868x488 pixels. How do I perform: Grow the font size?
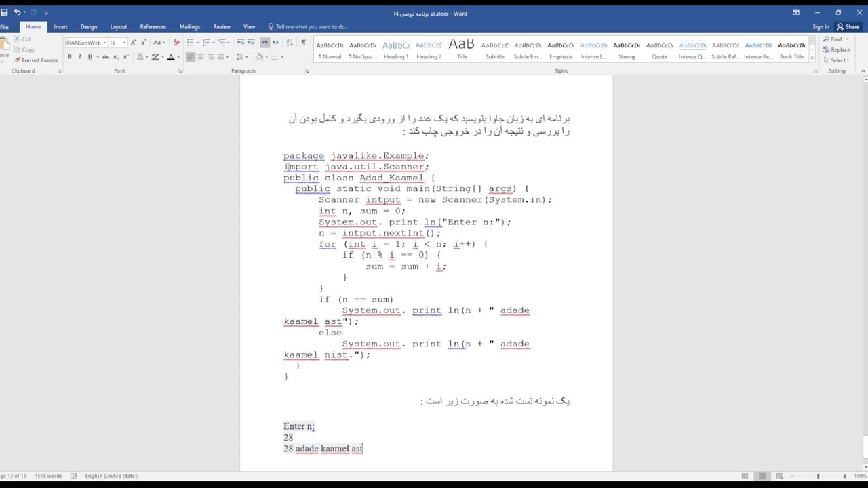(134, 43)
